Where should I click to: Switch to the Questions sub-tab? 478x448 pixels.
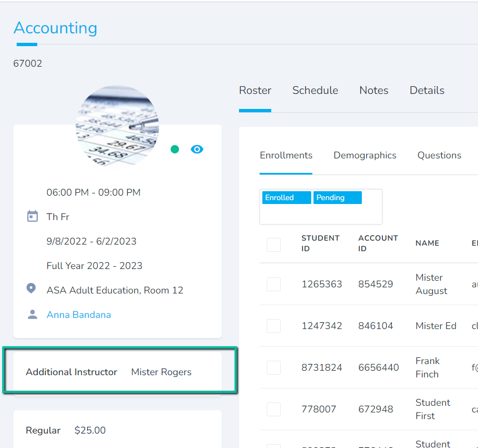click(439, 156)
